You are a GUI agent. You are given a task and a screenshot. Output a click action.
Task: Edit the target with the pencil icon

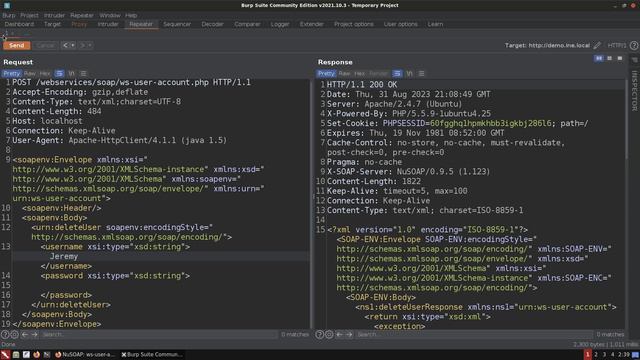pos(597,45)
